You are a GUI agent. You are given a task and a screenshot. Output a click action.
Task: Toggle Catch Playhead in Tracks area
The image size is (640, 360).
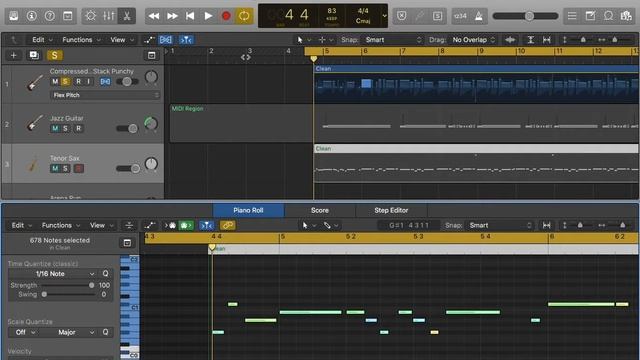pyautogui.click(x=186, y=40)
